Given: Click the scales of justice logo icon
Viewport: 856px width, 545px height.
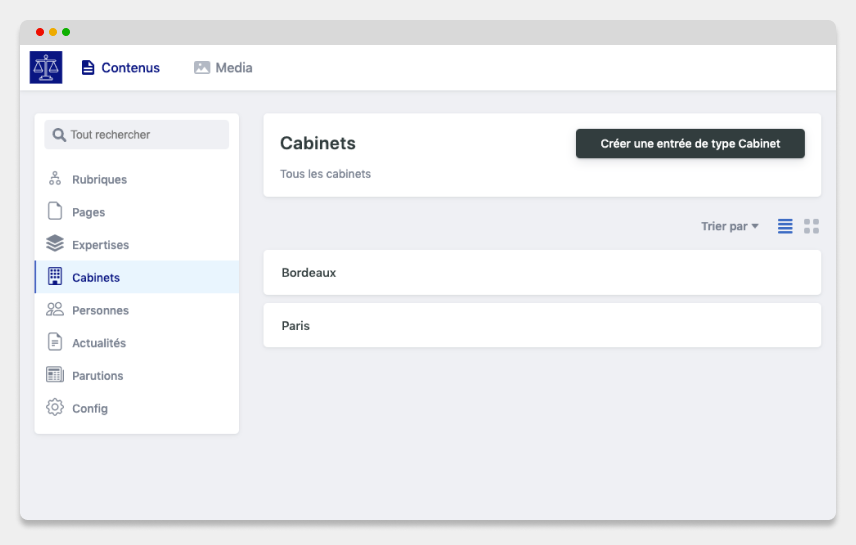Looking at the screenshot, I should pyautogui.click(x=46, y=68).
